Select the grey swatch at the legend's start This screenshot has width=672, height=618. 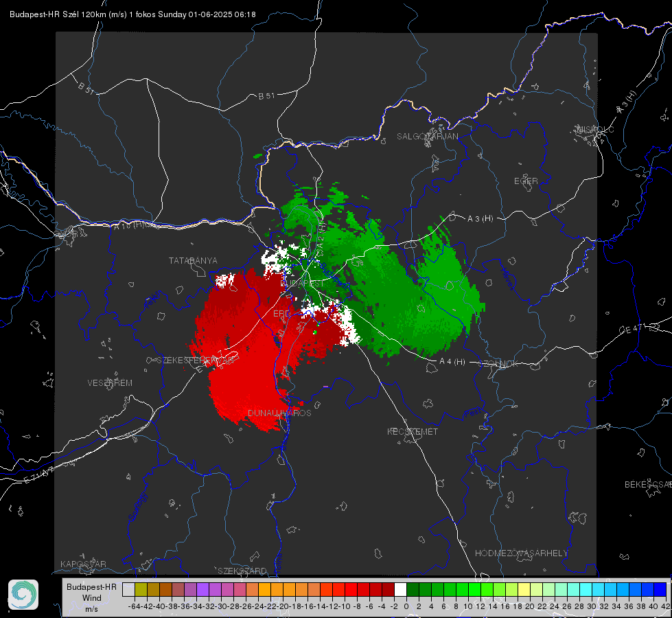(x=128, y=589)
